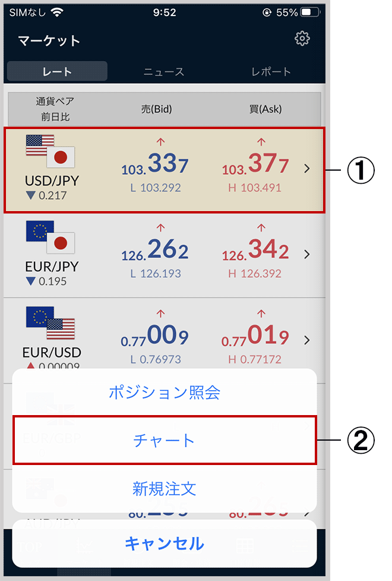This screenshot has height=581, width=392.
Task: Switch to the ニュース tab
Action: [x=164, y=71]
